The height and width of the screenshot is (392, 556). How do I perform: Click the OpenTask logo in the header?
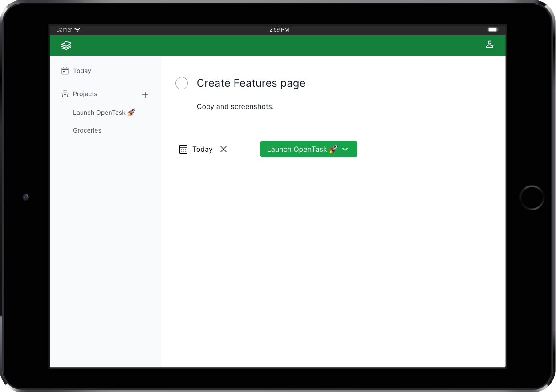(65, 45)
